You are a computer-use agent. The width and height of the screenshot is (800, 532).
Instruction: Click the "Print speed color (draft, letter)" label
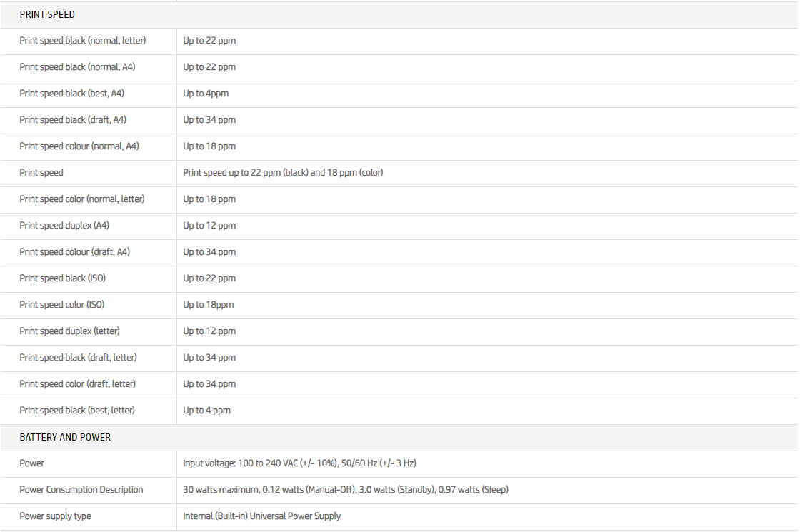point(78,384)
